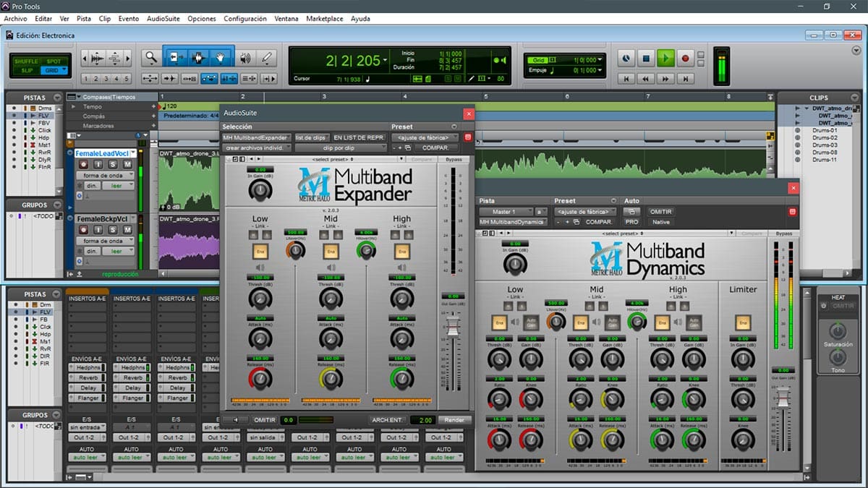Click the Stop transport button
This screenshot has height=488, width=868.
coord(647,58)
